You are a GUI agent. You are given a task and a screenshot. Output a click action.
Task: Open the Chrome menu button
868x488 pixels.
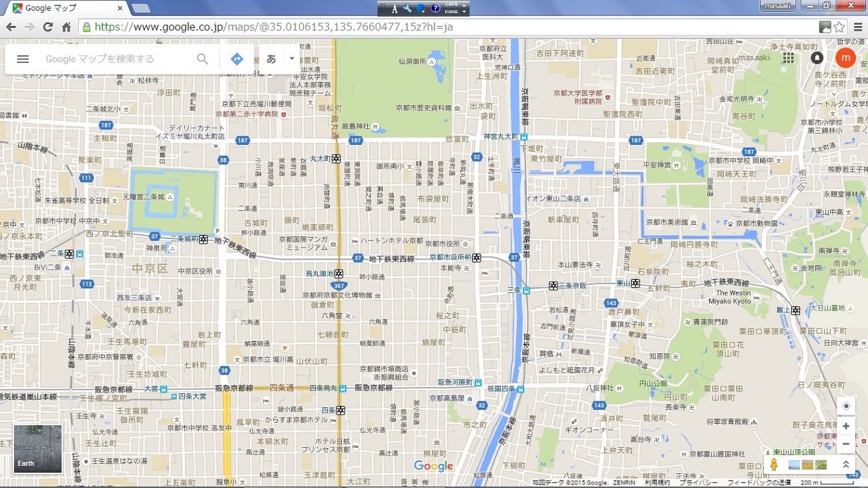point(857,27)
